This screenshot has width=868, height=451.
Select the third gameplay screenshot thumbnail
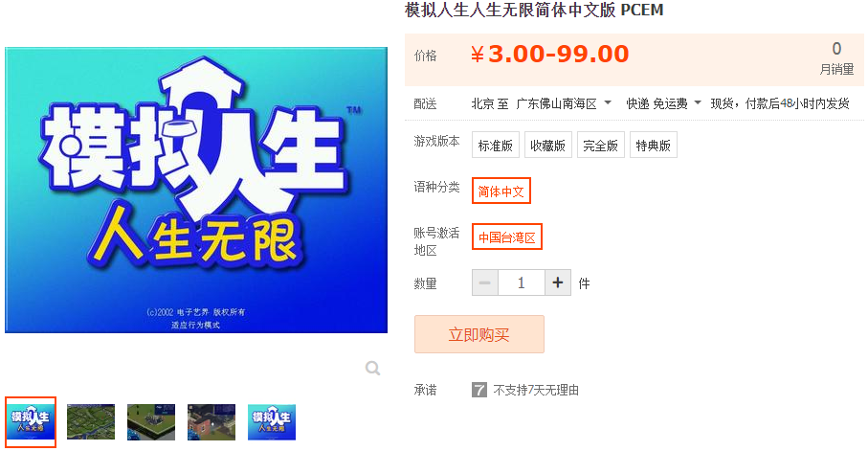pyautogui.click(x=151, y=422)
